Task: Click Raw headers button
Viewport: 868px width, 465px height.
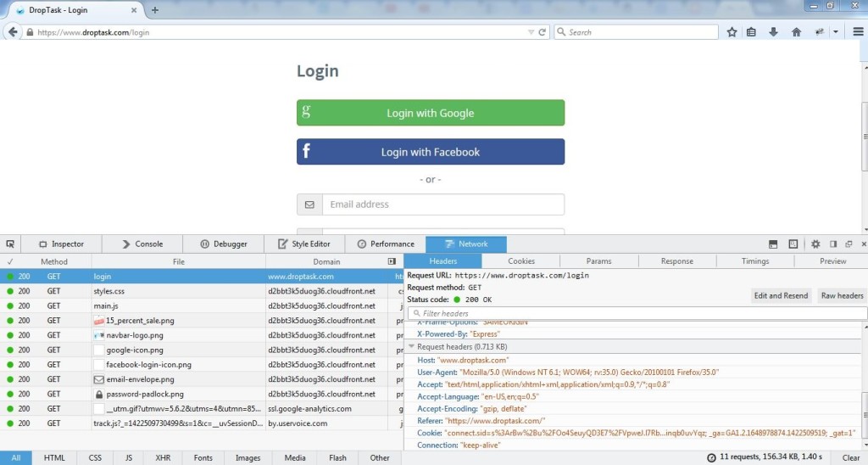Action: click(842, 295)
